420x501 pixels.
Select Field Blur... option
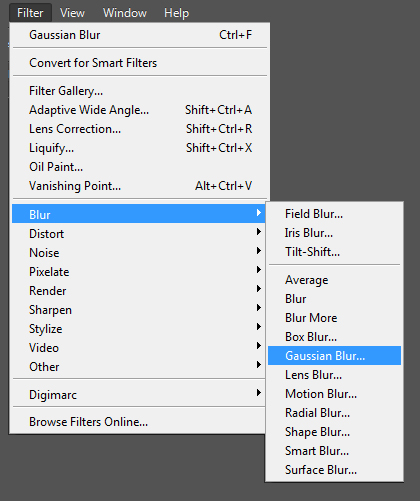click(x=334, y=214)
